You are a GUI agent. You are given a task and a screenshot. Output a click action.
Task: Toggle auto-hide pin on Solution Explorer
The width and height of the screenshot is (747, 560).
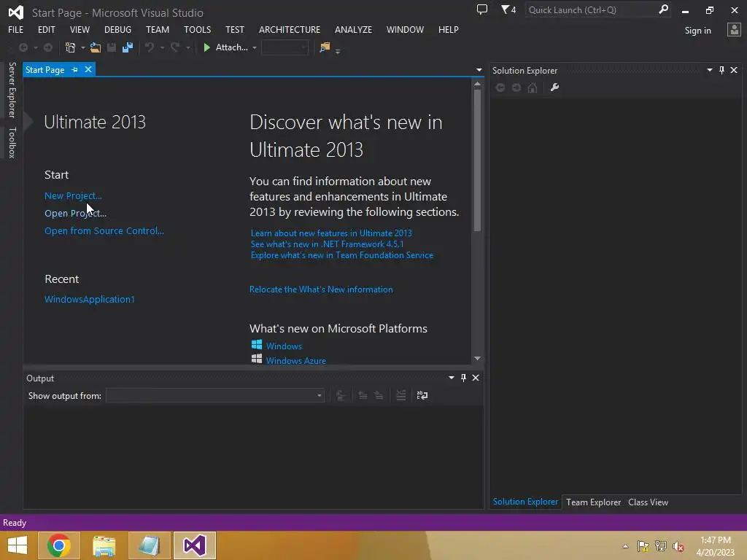(x=721, y=70)
